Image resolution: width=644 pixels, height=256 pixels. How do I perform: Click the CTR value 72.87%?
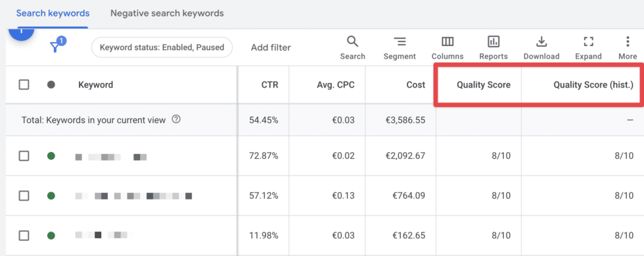coord(264,156)
